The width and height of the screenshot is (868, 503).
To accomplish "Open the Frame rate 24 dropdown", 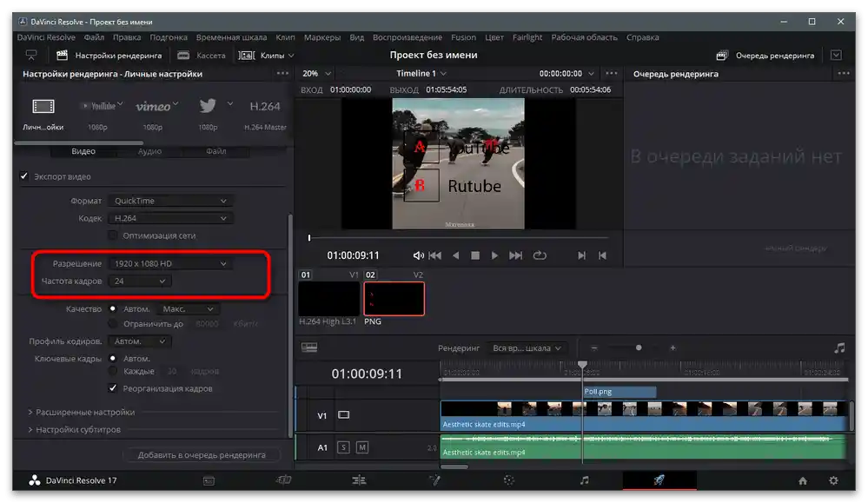I will tap(140, 281).
